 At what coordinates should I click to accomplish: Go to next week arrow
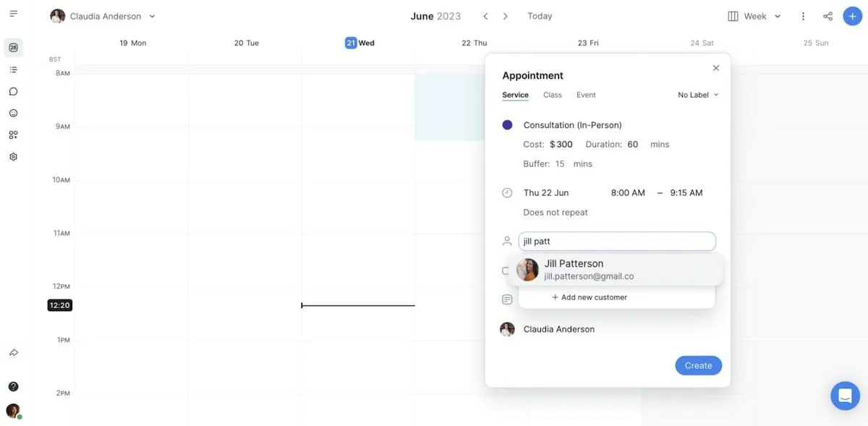[x=506, y=16]
